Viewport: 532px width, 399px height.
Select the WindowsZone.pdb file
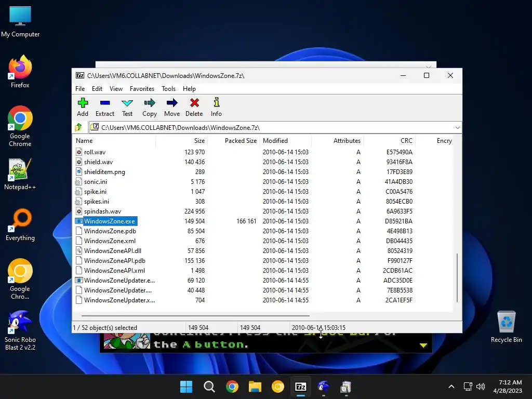110,231
